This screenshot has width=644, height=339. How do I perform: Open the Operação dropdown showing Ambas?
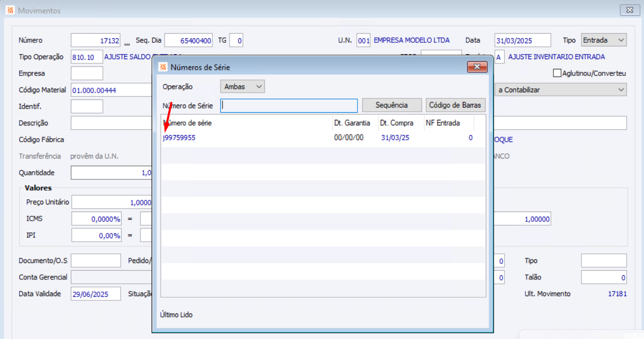point(243,87)
